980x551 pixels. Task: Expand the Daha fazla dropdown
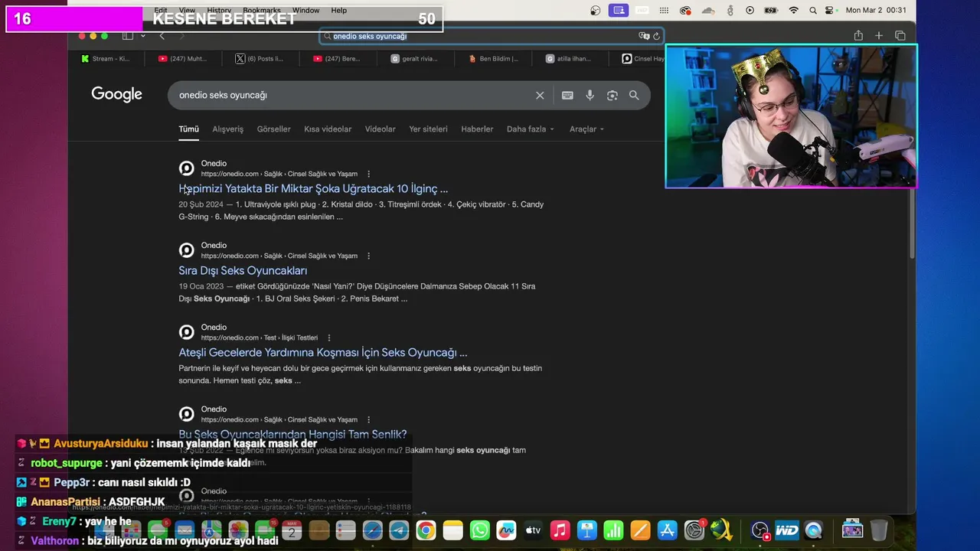(x=530, y=129)
